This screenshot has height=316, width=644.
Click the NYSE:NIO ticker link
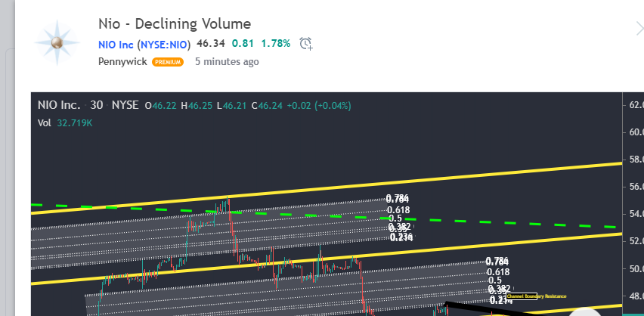tap(164, 45)
